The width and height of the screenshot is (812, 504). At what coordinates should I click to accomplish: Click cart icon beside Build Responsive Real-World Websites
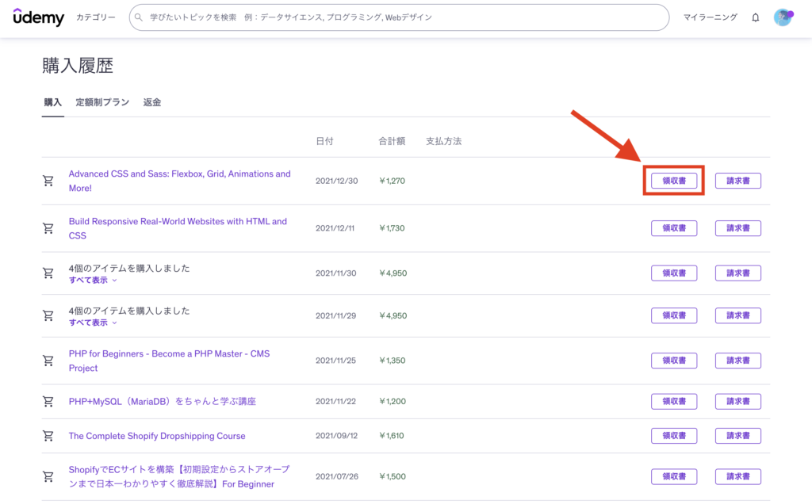[x=48, y=228]
